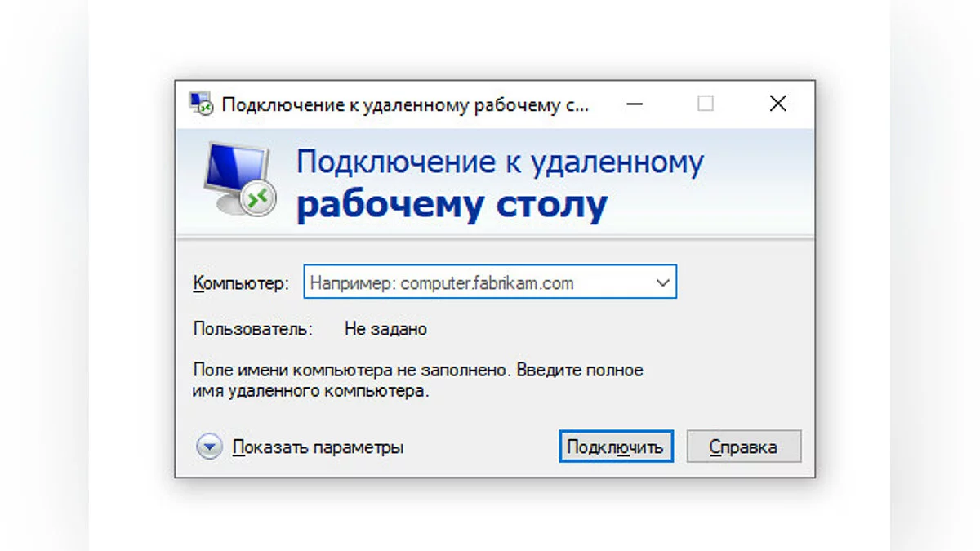
Task: Click into the Компьютер input field
Action: click(490, 283)
